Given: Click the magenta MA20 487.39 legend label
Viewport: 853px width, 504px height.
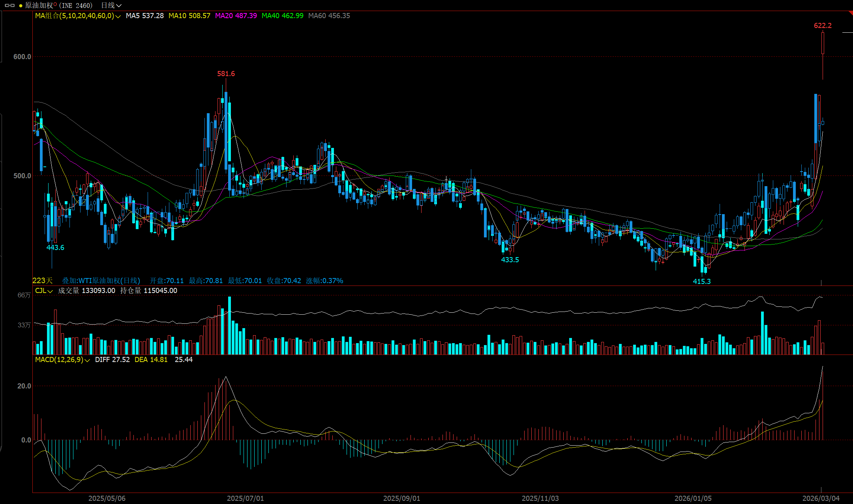Looking at the screenshot, I should coord(236,16).
